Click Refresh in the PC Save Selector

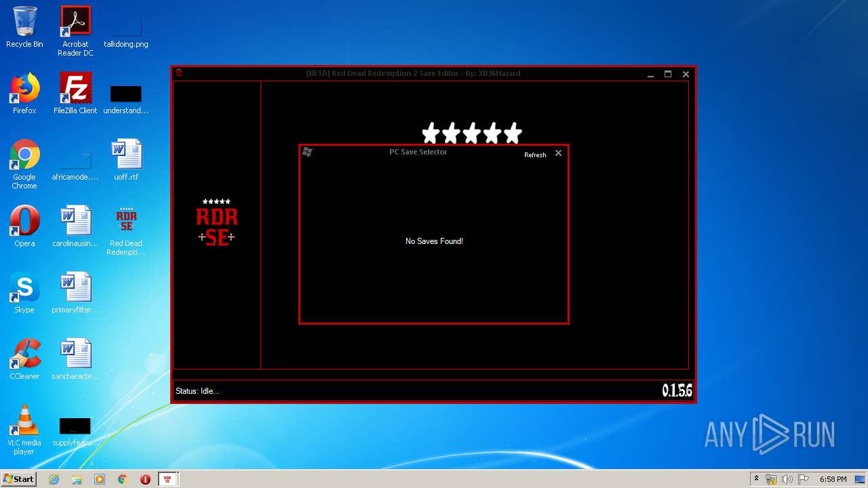(535, 155)
